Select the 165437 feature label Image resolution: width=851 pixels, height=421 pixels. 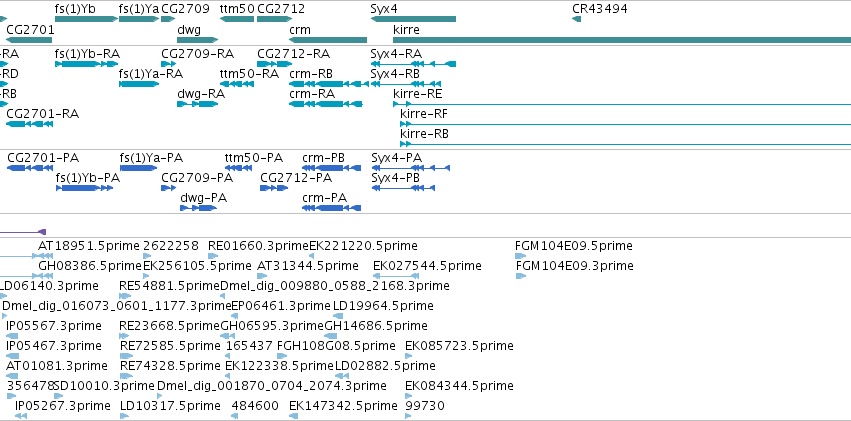249,346
